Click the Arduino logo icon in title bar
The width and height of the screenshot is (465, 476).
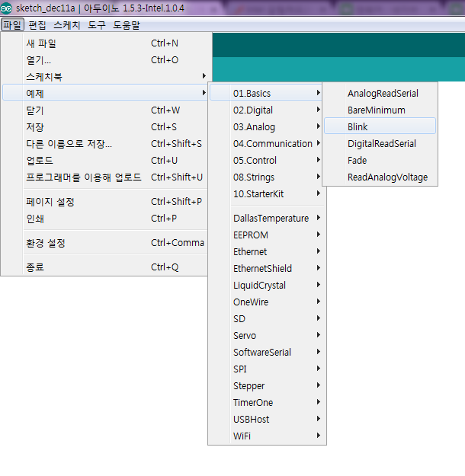tap(7, 8)
